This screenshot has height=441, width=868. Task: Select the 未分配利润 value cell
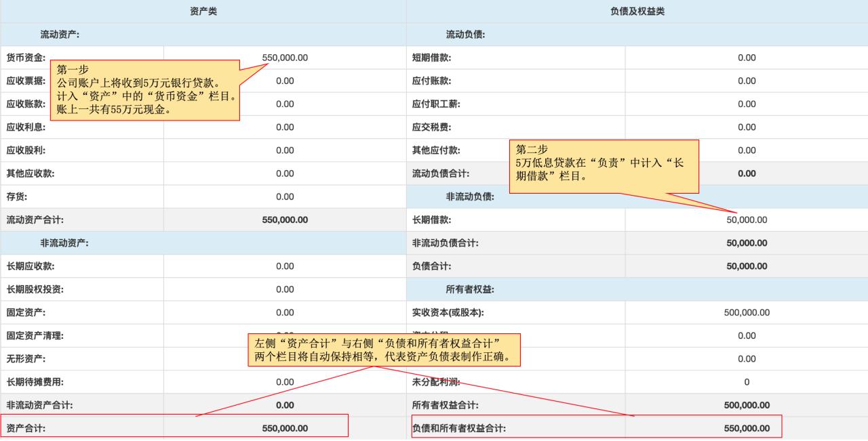(747, 381)
